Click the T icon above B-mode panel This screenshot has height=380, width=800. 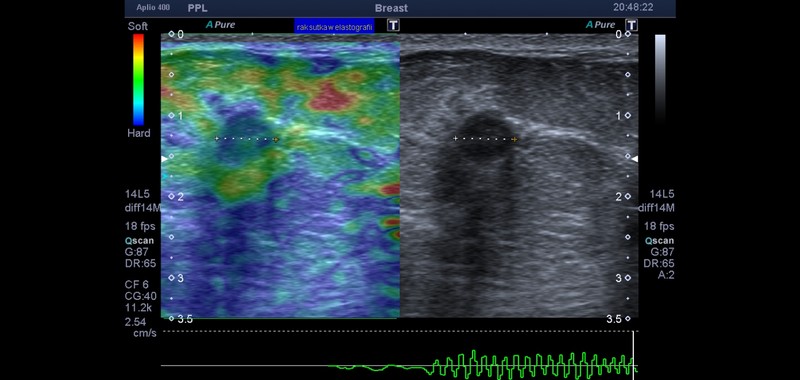pos(632,25)
